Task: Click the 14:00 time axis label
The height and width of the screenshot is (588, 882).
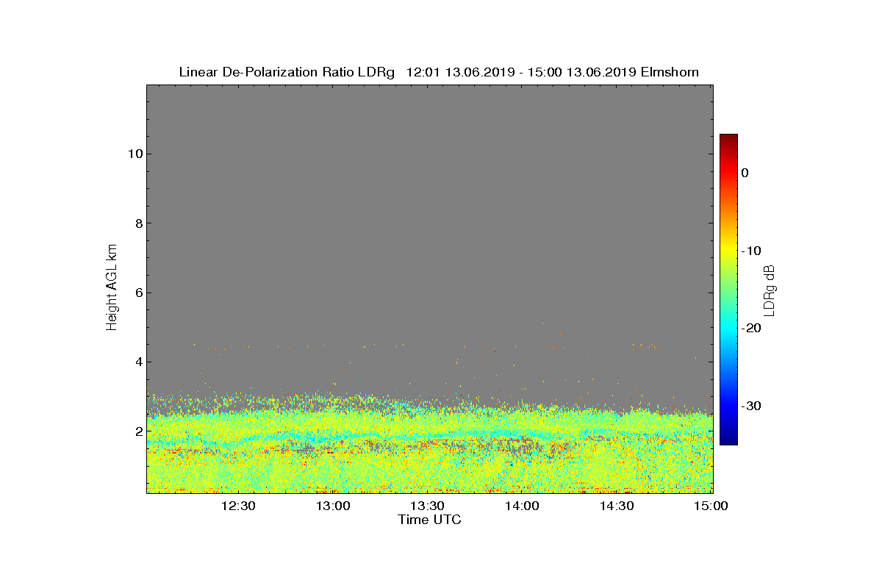Action: coord(523,506)
